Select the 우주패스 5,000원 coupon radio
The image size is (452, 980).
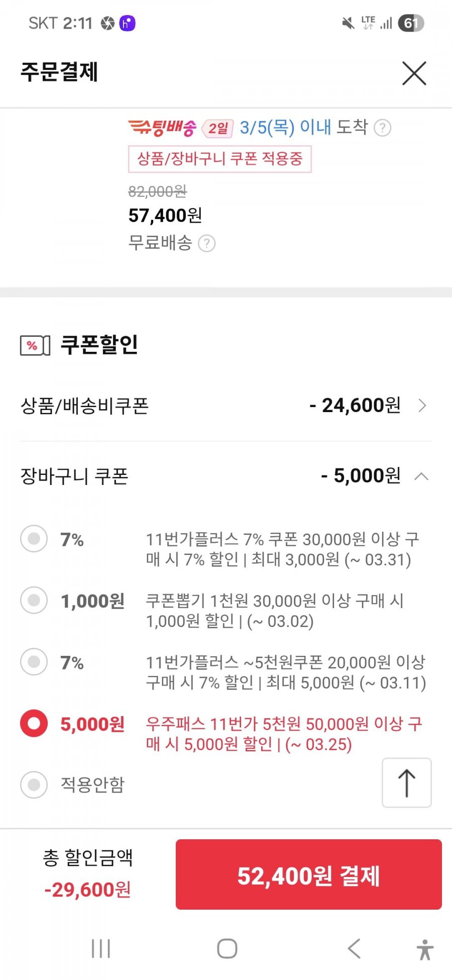(x=34, y=723)
